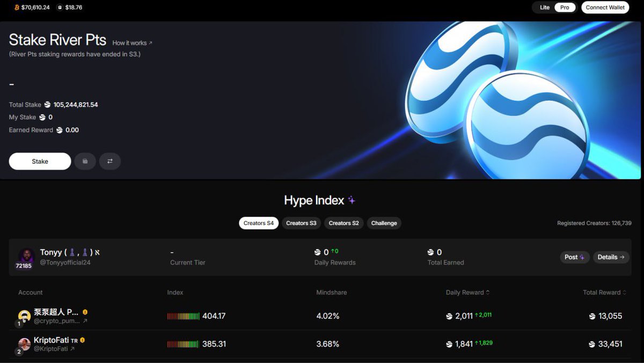Open the How it works link

point(132,43)
